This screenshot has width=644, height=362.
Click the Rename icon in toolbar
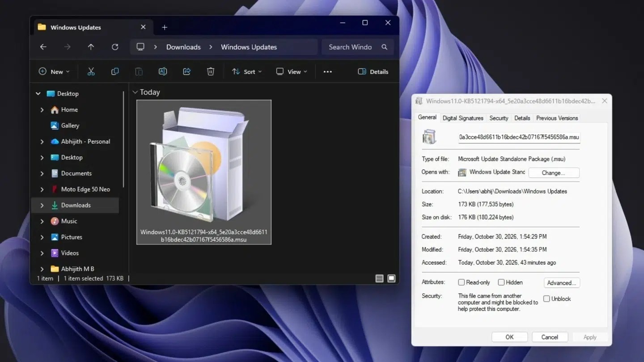tap(163, 72)
